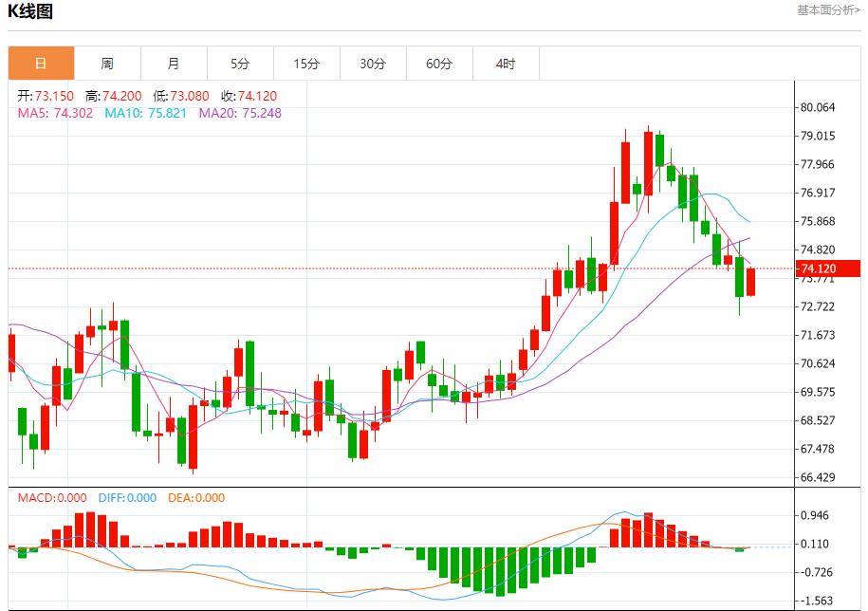Click the 70.624 price axis label
This screenshot has width=868, height=611.
point(818,363)
